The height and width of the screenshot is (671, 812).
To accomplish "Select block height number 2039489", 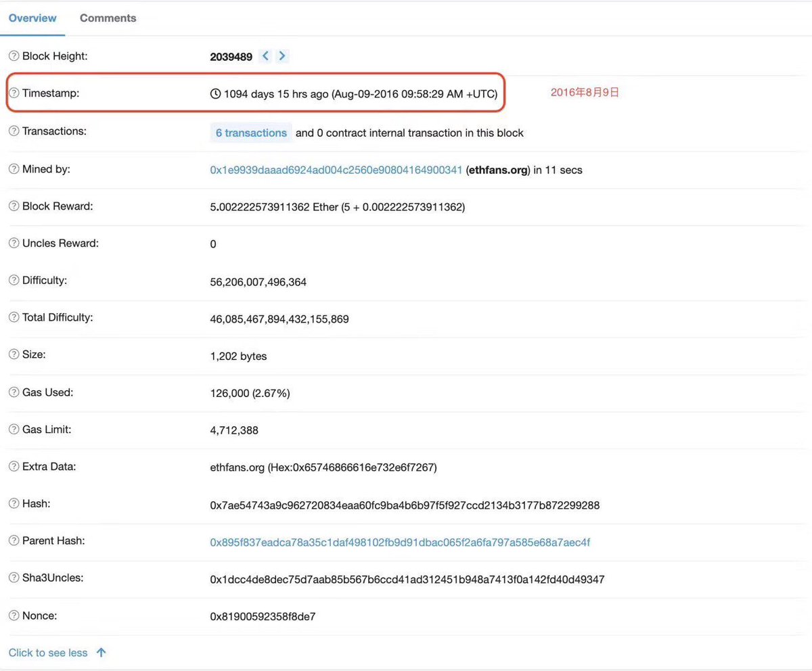I will (x=231, y=57).
